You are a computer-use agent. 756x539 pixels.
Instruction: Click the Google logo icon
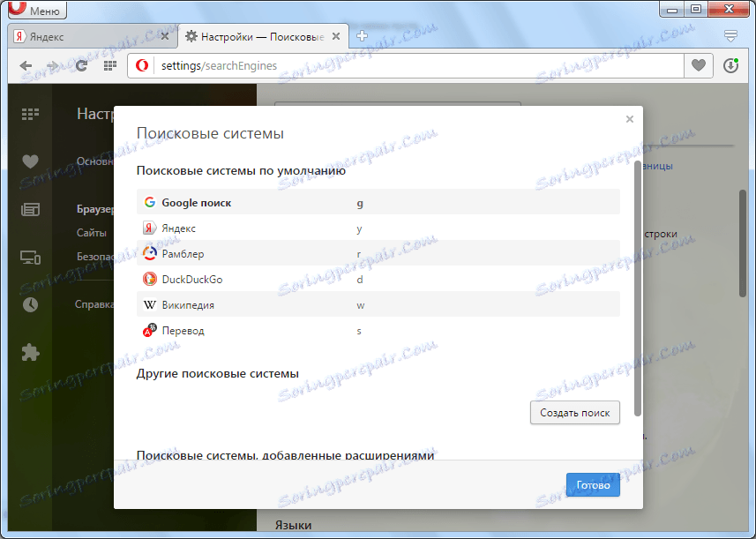(x=149, y=203)
